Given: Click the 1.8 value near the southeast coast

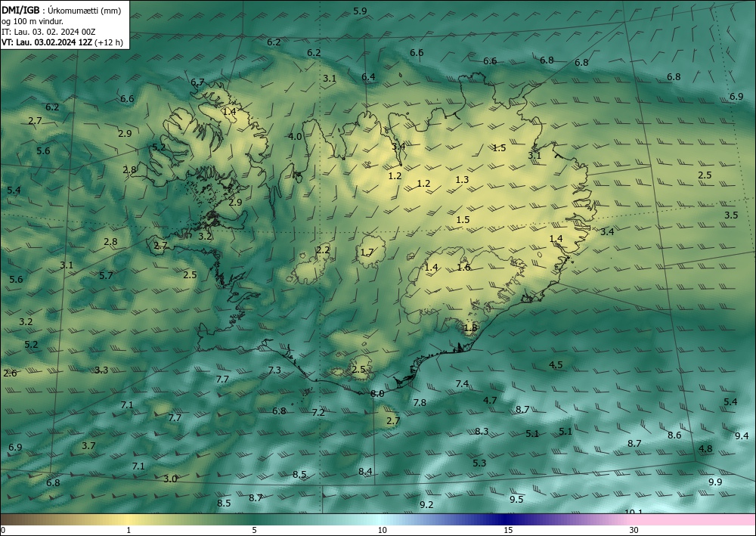Looking at the screenshot, I should pos(470,328).
